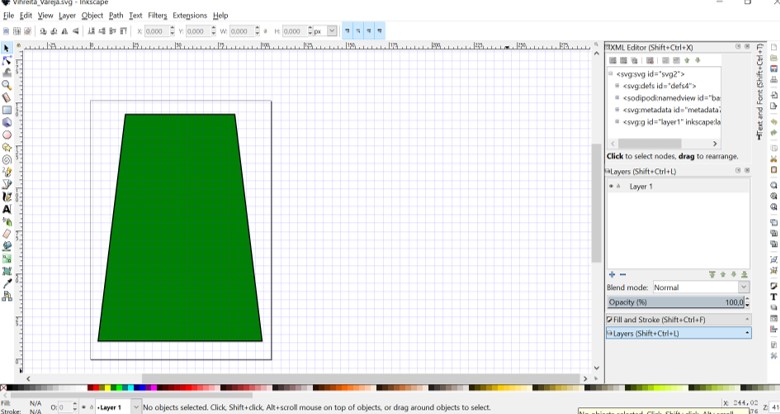Select the Spiral tool
The height and width of the screenshot is (414, 780).
(x=6, y=160)
